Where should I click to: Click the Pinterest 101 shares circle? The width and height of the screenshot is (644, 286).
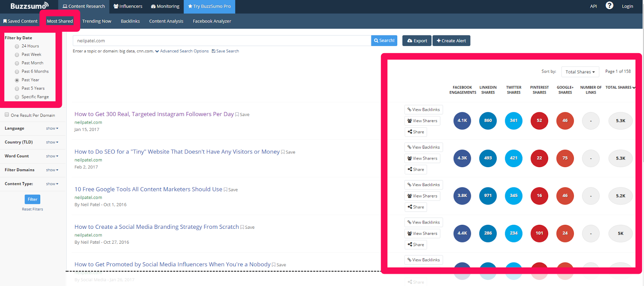click(539, 233)
